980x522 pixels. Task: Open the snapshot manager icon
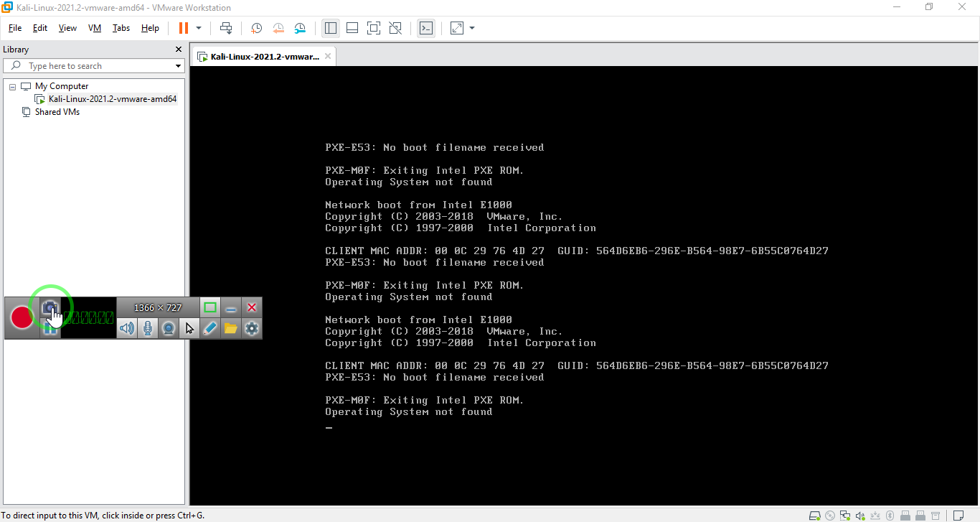tap(300, 28)
